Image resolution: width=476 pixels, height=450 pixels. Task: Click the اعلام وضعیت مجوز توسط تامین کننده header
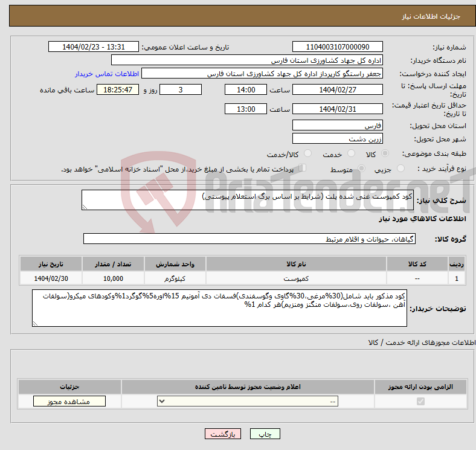point(248,387)
